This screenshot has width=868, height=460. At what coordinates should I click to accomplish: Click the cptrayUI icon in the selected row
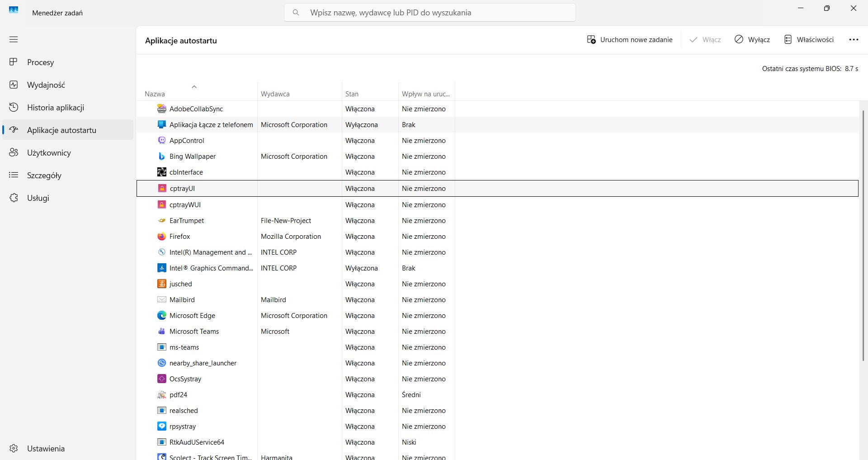[x=162, y=188]
